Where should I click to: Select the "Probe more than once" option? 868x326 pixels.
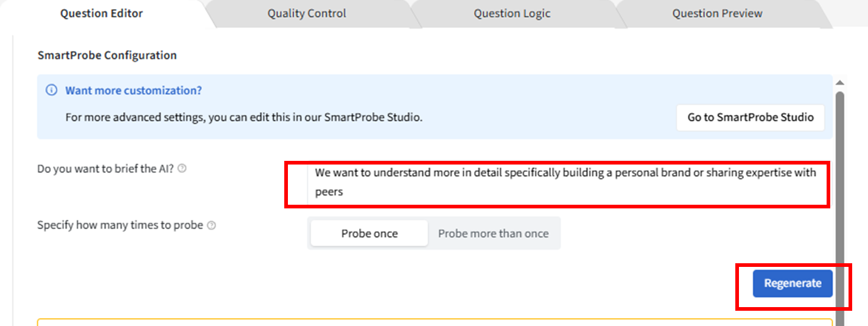coord(493,233)
